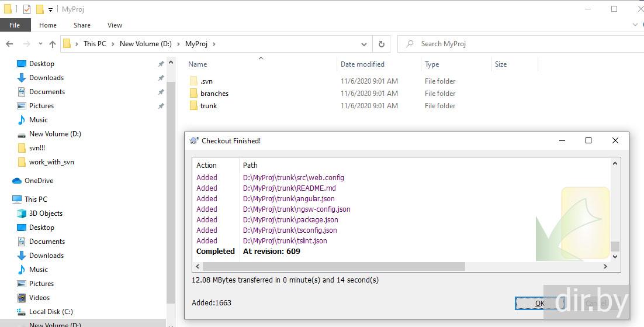Open the .svn folder icon

pyautogui.click(x=194, y=81)
